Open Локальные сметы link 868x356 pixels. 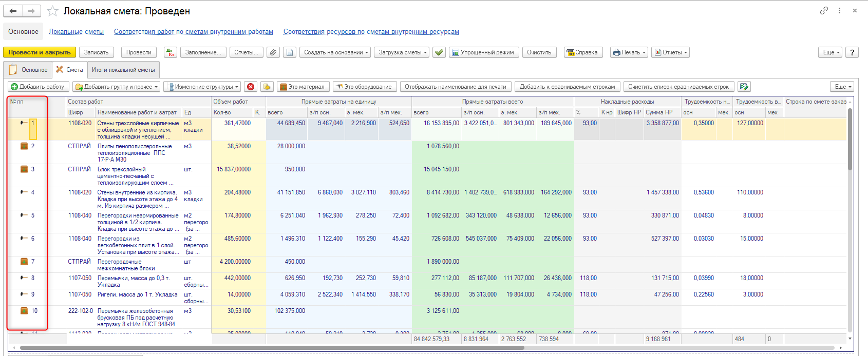76,32
